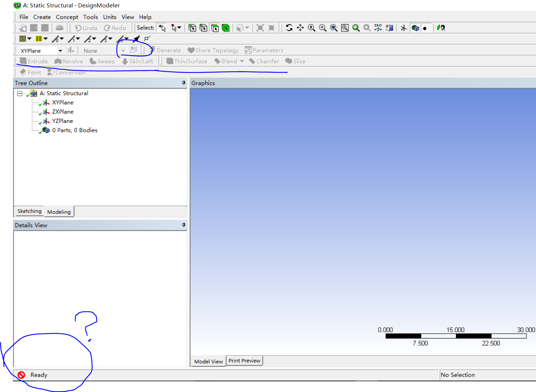The height and width of the screenshot is (392, 536).
Task: Select the Pan tool icon
Action: [x=300, y=28]
